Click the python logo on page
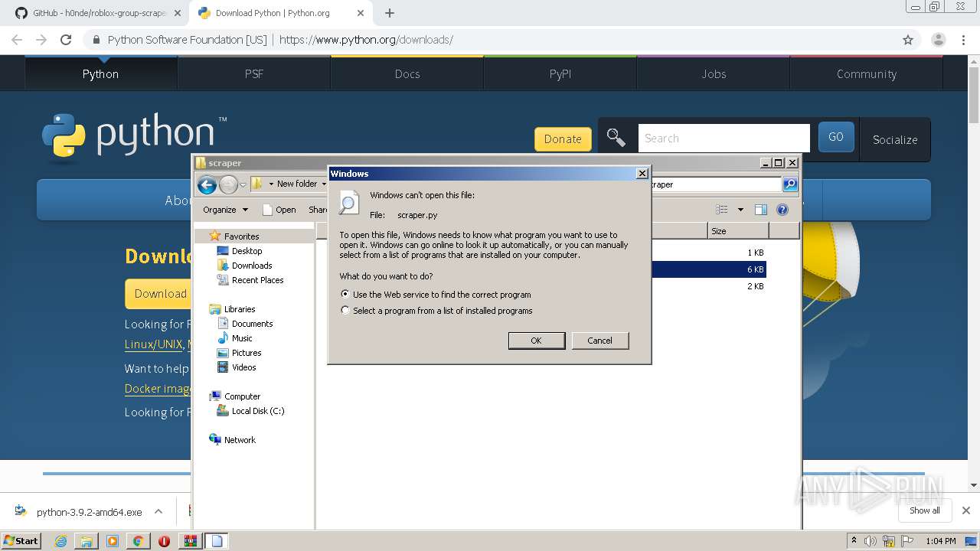 134,138
